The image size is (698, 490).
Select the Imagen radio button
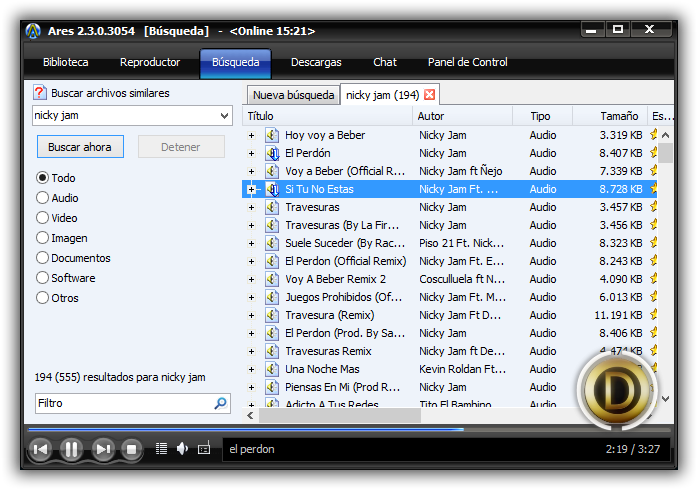click(x=42, y=238)
